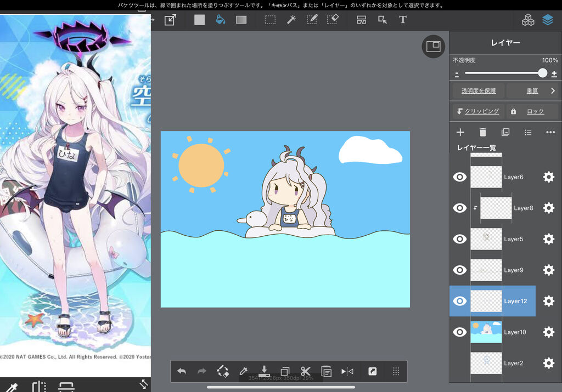This screenshot has height=392, width=562.
Task: Click the share/export arrow icon
Action: coord(373,371)
